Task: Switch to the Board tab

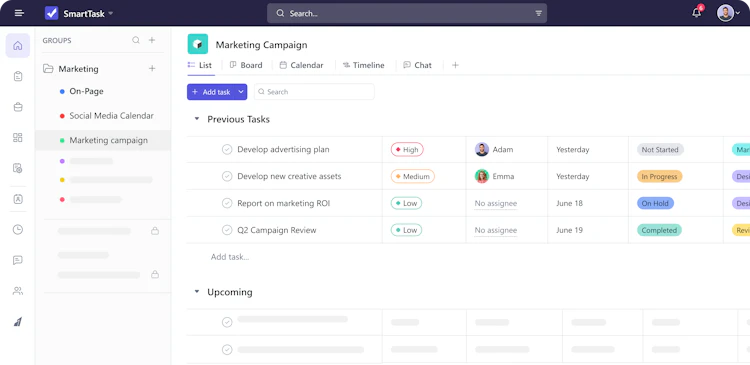Action: click(246, 65)
